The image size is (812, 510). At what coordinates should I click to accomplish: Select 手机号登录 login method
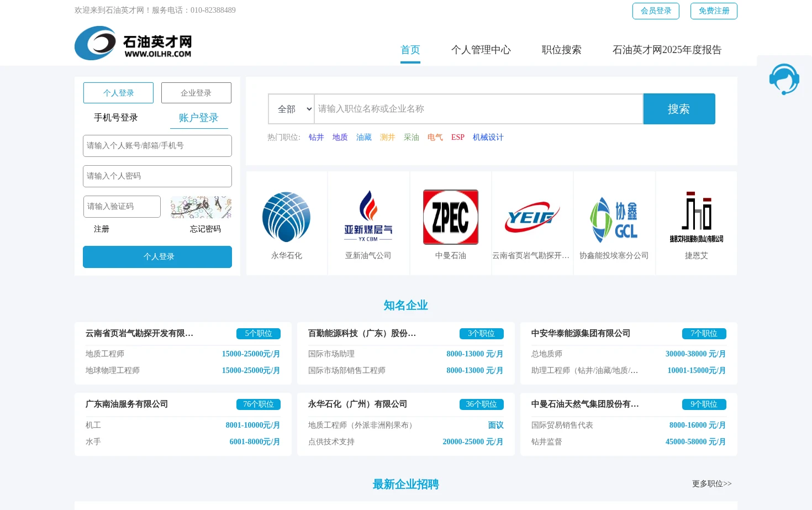click(x=116, y=118)
